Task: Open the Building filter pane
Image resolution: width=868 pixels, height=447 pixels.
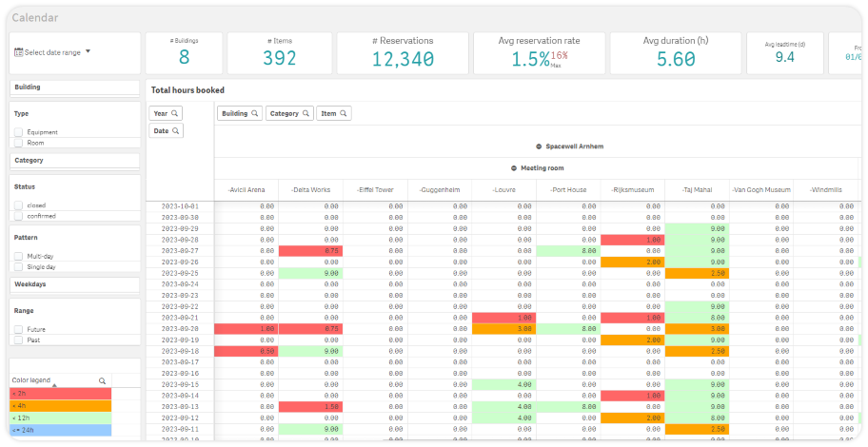Action: (x=75, y=87)
